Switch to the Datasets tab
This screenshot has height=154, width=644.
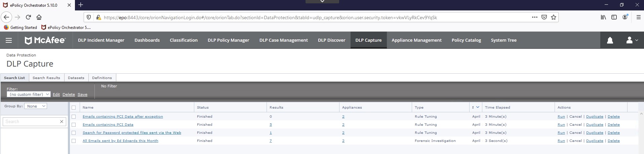point(76,78)
